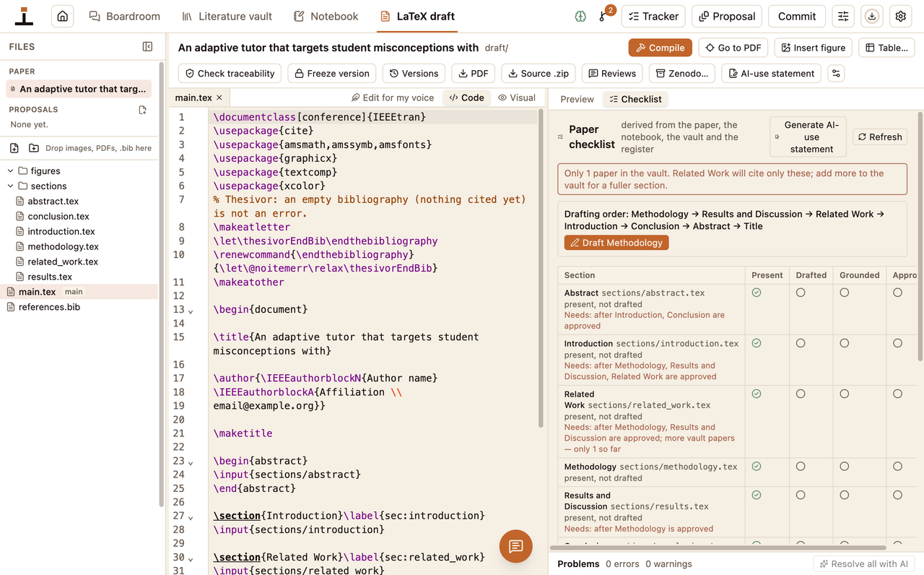Open the settings gear icon
Viewport: 924px width, 575px height.
tap(900, 16)
